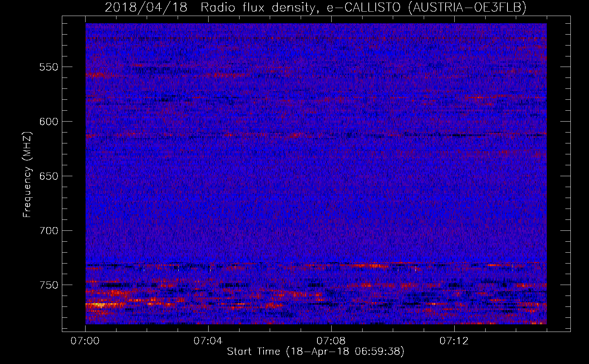
Task: Select the "Frequency (MHZ)" y-axis label
Action: click(x=27, y=175)
